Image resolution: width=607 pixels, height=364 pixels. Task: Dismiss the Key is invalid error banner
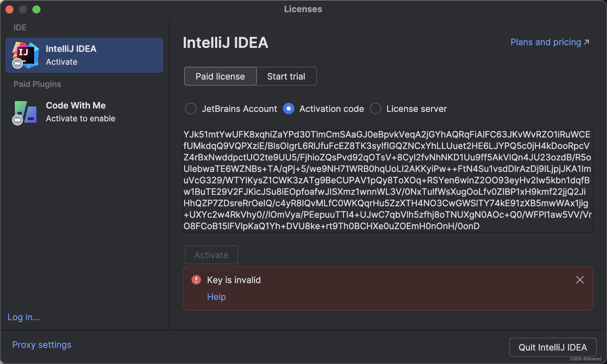[x=580, y=280]
